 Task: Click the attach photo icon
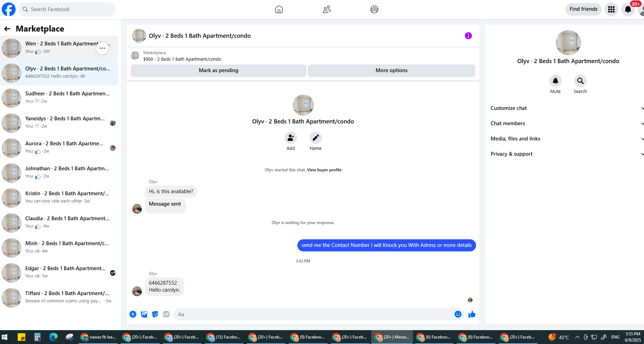coord(144,314)
